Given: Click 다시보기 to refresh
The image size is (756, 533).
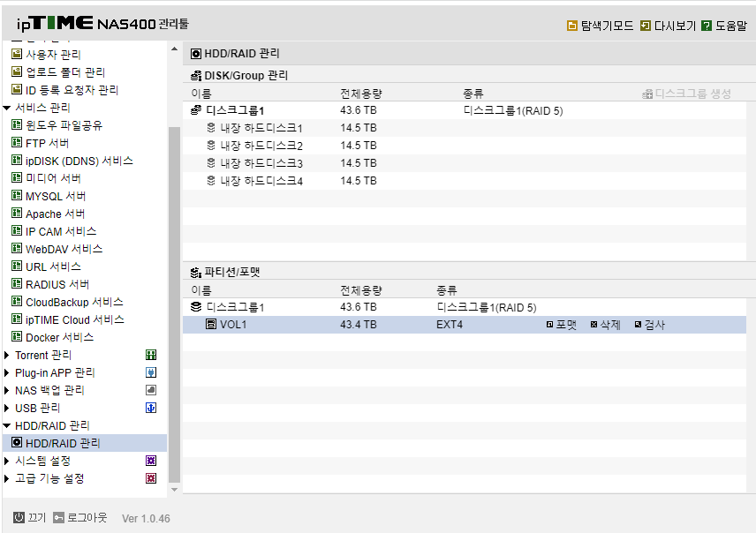Looking at the screenshot, I should tap(668, 26).
